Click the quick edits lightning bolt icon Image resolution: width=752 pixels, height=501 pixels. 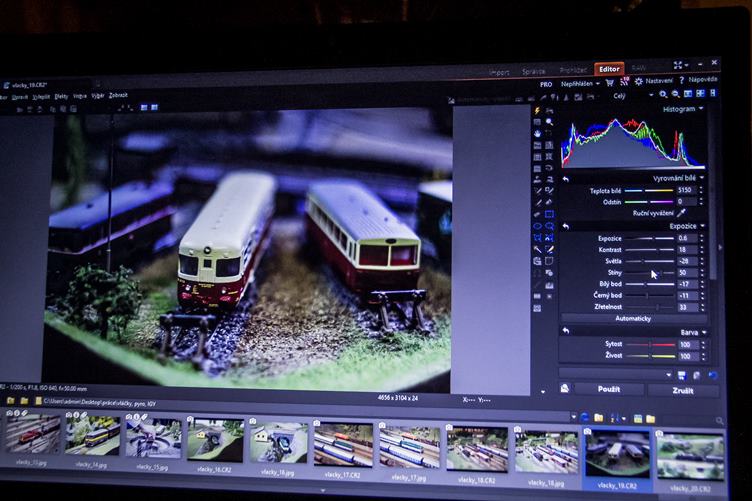point(537,111)
